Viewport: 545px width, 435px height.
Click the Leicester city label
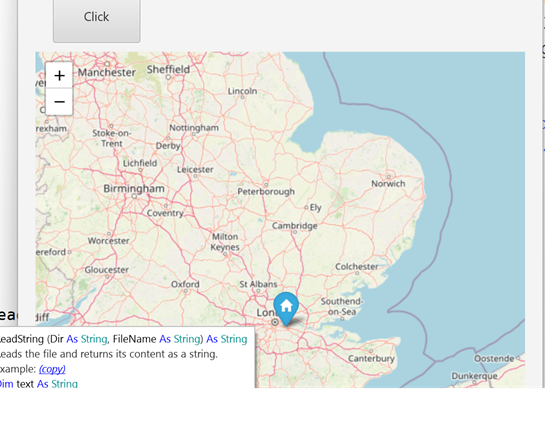tap(195, 170)
